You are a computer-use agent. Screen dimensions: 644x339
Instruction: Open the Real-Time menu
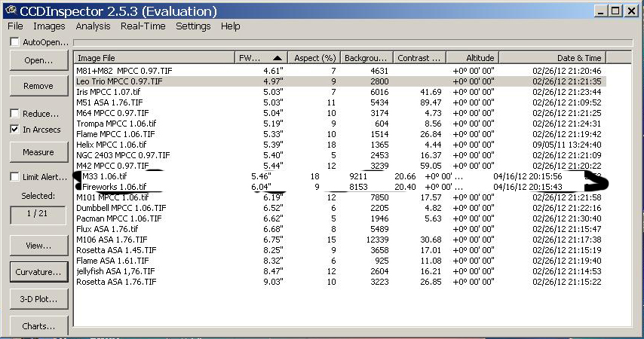143,26
